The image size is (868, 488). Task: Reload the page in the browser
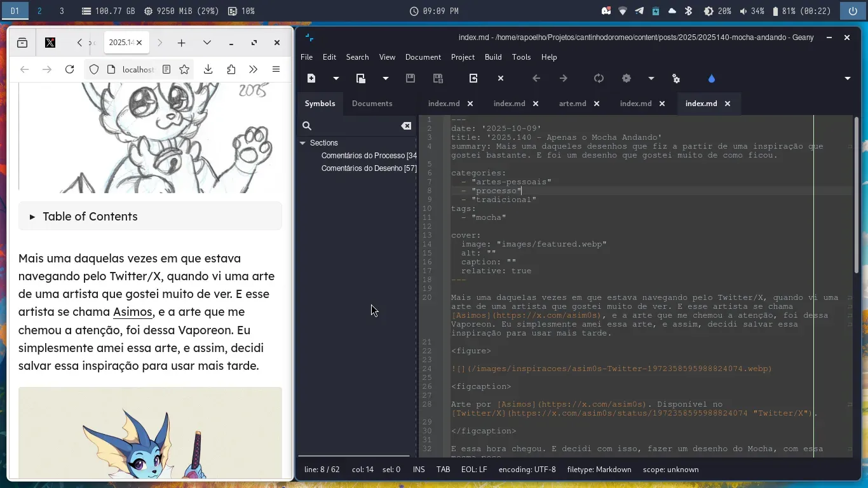point(70,69)
